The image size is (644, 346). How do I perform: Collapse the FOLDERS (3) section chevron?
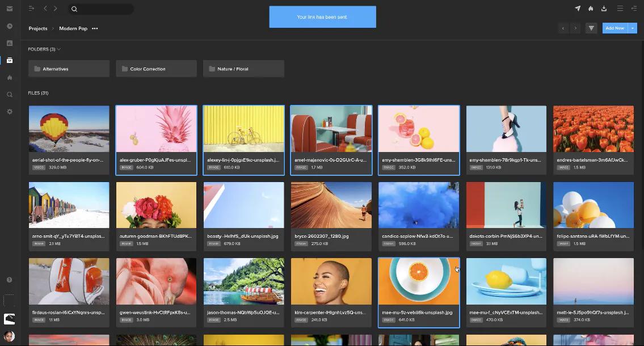coord(59,49)
